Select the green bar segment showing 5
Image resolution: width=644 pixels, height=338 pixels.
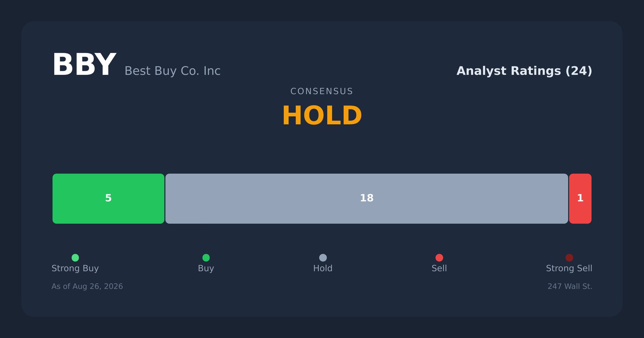coord(108,199)
